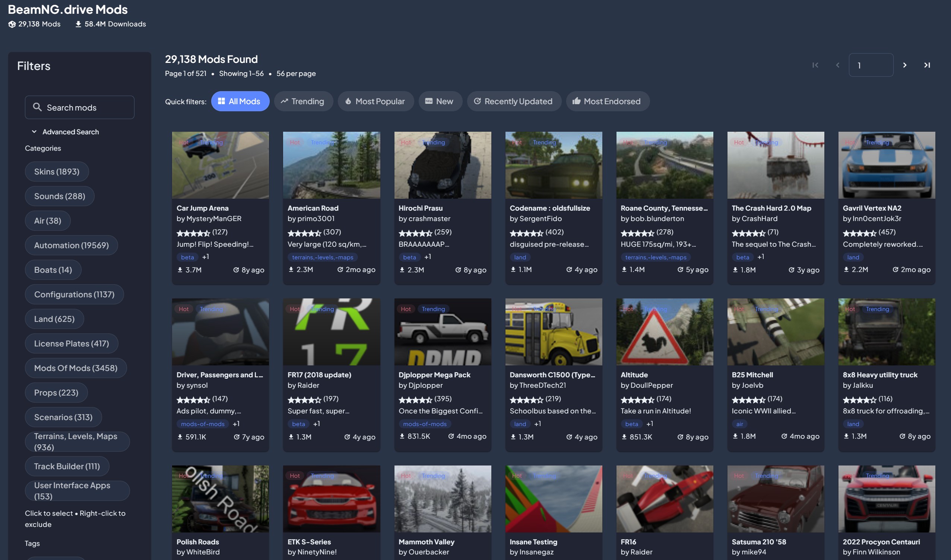Click Car Jump Arena's updated clock icon

[236, 270]
